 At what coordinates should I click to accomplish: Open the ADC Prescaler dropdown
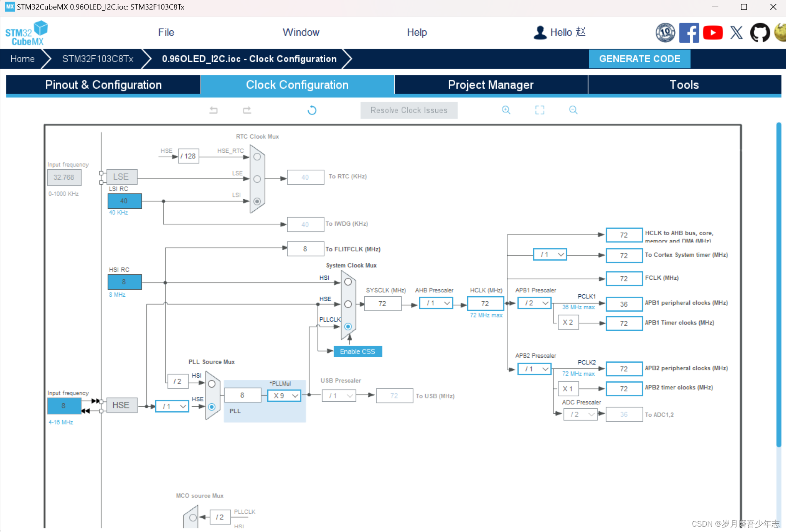[x=580, y=415]
